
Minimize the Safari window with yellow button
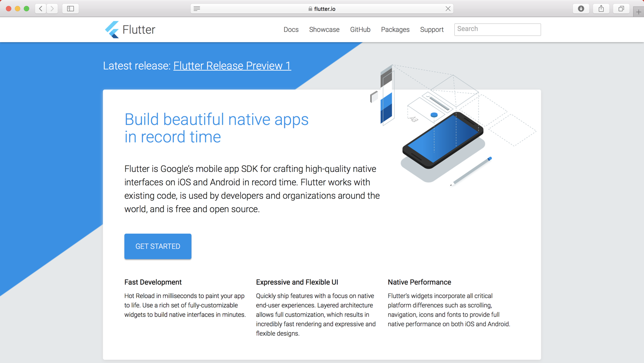[17, 9]
